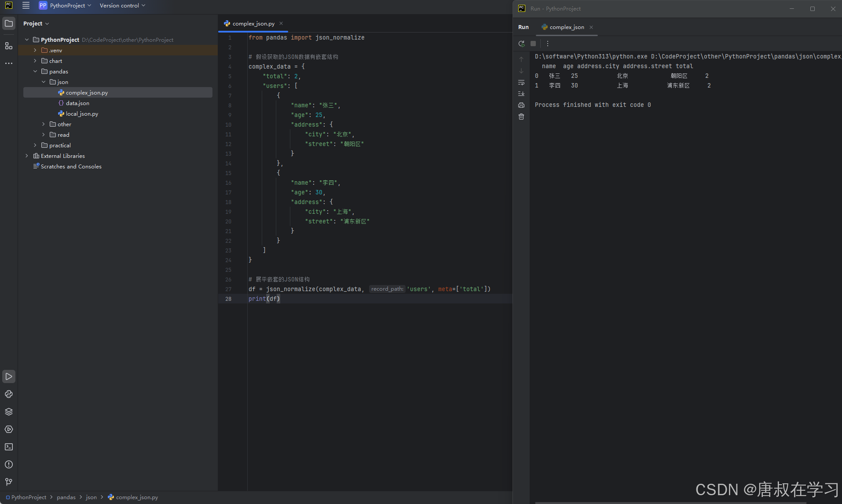This screenshot has width=842, height=504.
Task: Expand External Libraries node
Action: pos(27,156)
